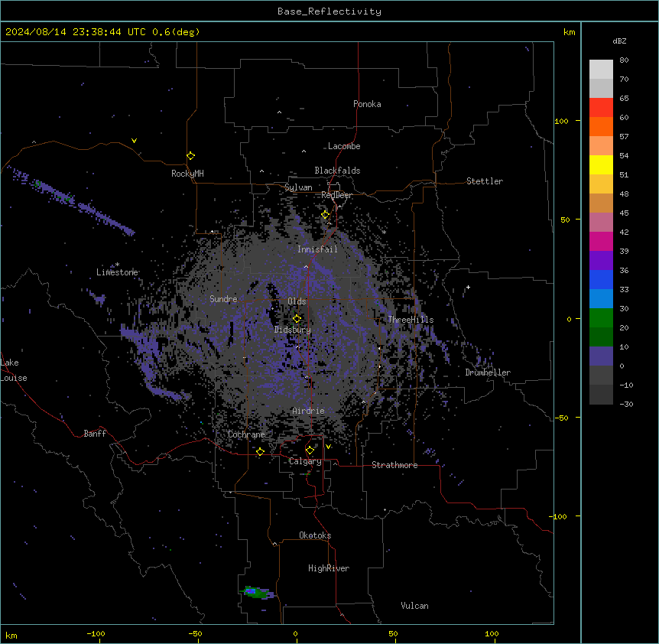Select the yellow V marker northwest of RockyMH
The width and height of the screenshot is (659, 644).
click(x=134, y=141)
